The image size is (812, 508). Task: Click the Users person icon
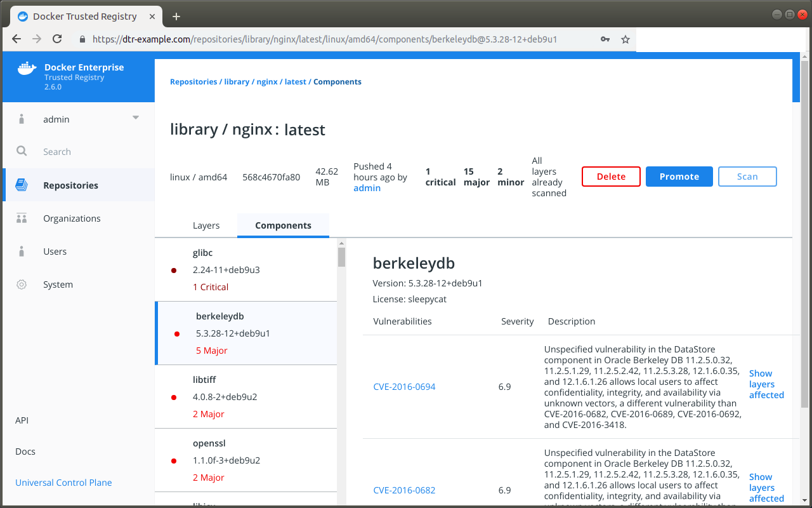pyautogui.click(x=22, y=251)
